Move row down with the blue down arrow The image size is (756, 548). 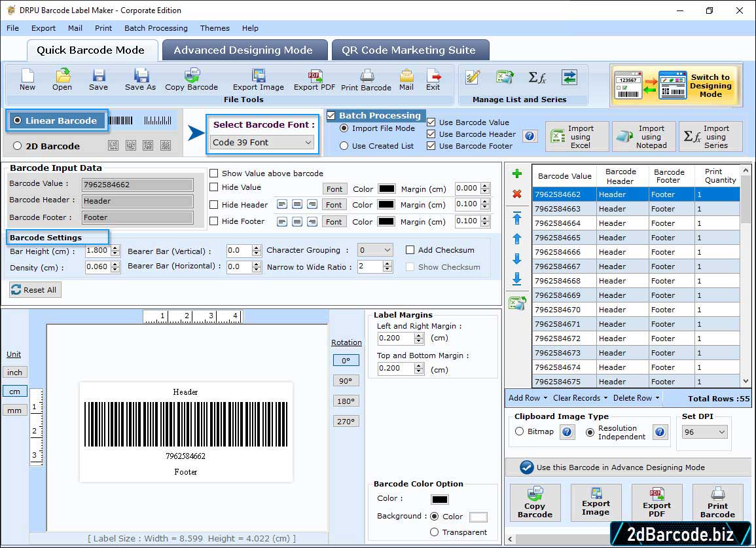517,259
